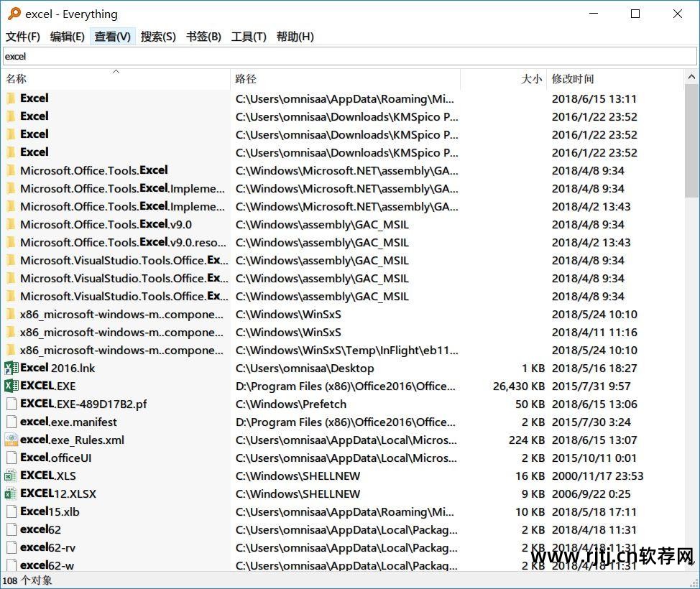700x589 pixels.
Task: Open the 文件(F) menu
Action: [22, 37]
